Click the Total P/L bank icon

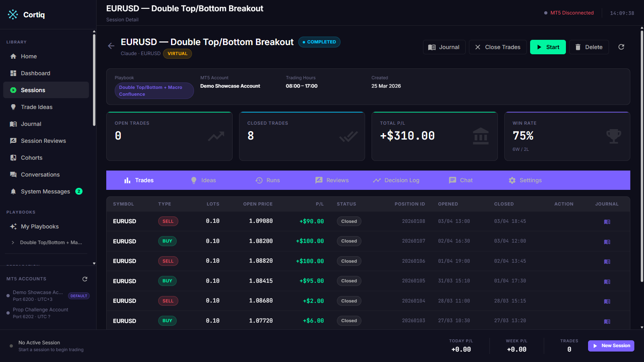(x=481, y=136)
